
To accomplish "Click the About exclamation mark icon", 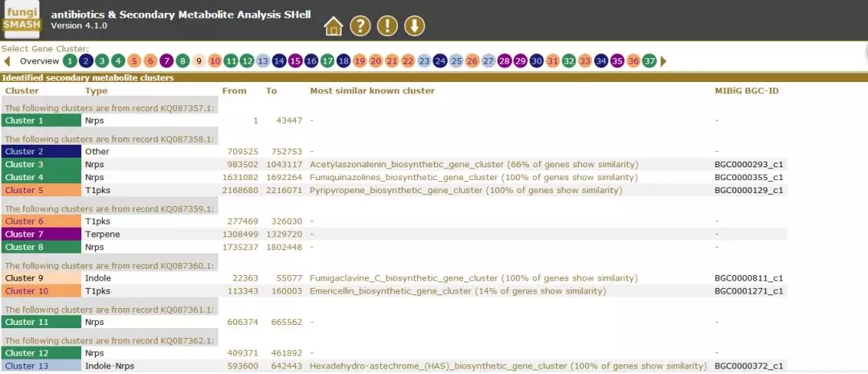I will [387, 27].
